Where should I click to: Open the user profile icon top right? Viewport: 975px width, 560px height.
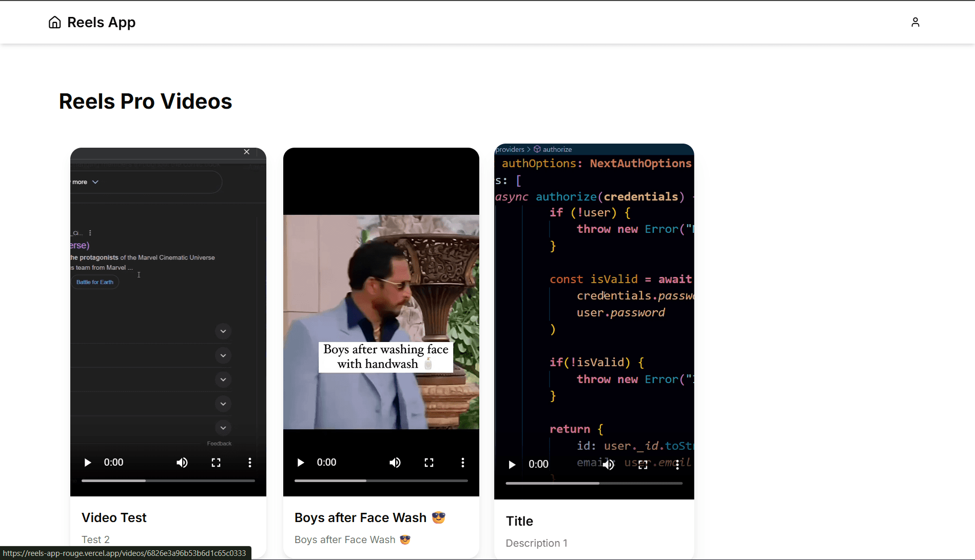pos(915,22)
